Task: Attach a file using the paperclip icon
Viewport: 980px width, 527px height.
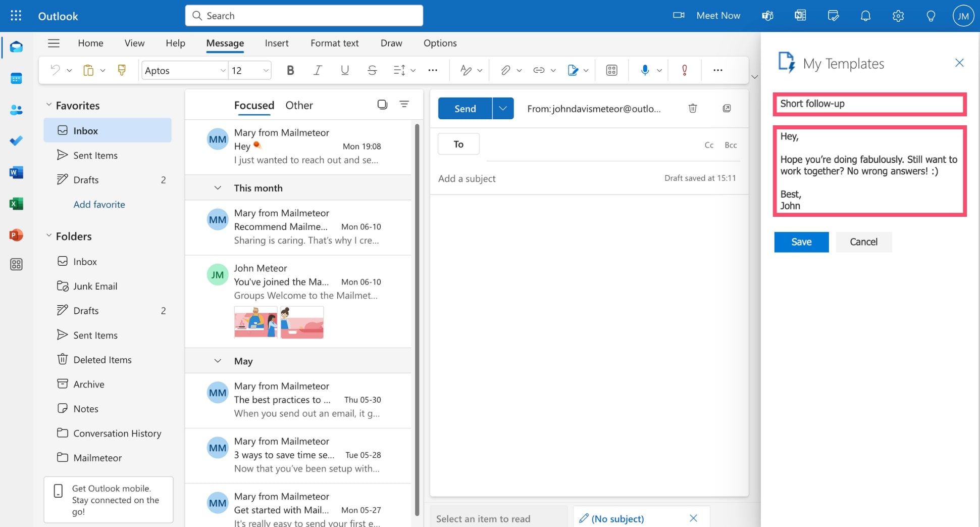Action: 505,70
